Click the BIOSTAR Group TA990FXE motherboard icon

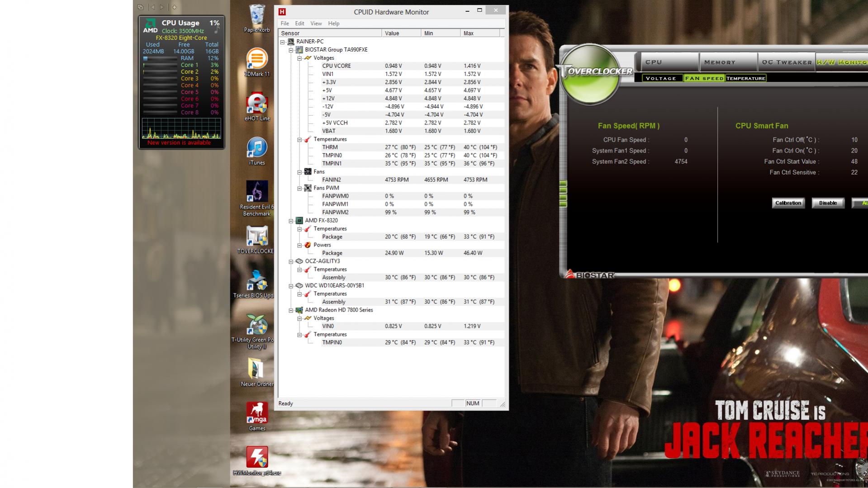(x=299, y=50)
